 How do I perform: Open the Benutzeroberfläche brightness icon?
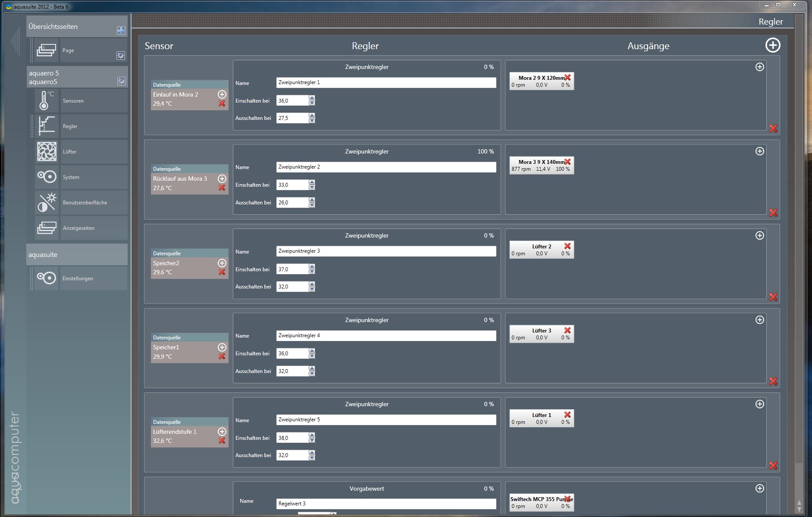tap(47, 202)
